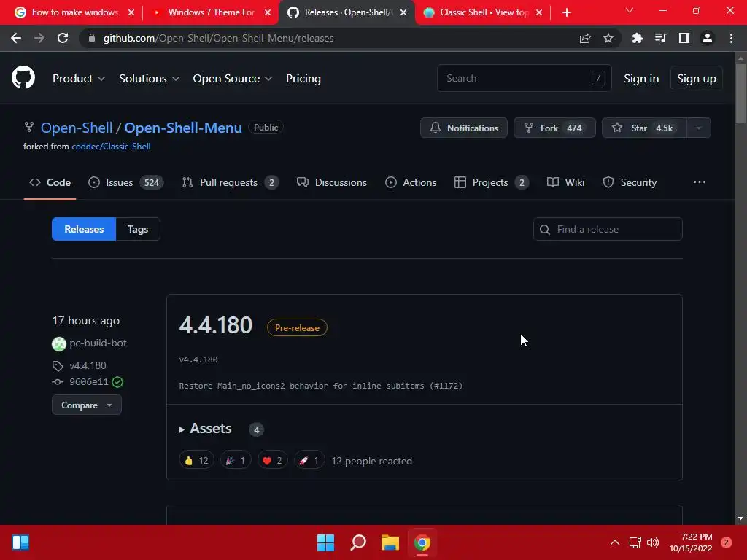Toggle the thumbs up reaction with 12
The image size is (747, 560).
pos(196,461)
